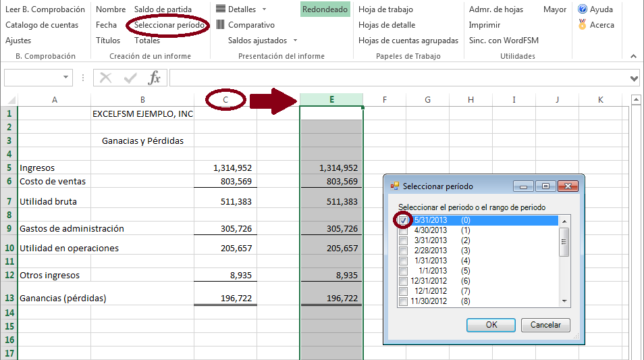Toggle the Redondeado option
This screenshot has height=360, width=644.
[x=325, y=9]
